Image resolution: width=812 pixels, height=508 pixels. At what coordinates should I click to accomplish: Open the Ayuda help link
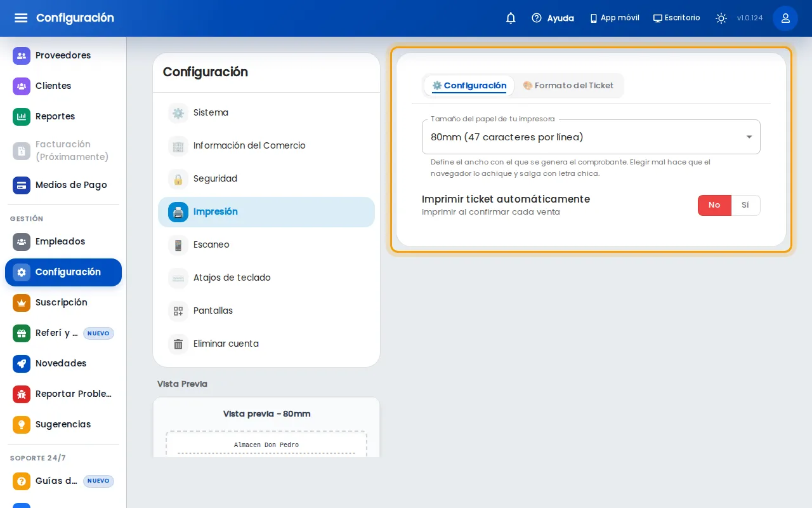(x=553, y=18)
